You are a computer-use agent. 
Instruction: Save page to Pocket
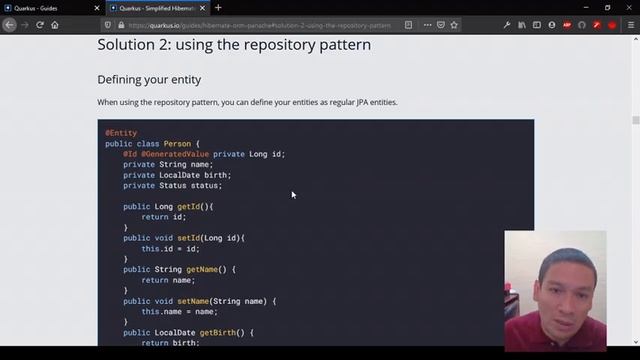(441, 25)
